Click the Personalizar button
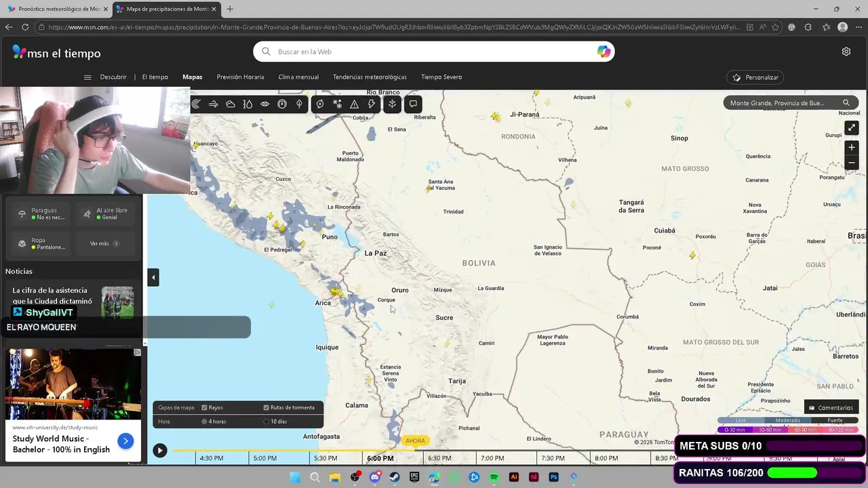This screenshot has height=488, width=868. 755,77
